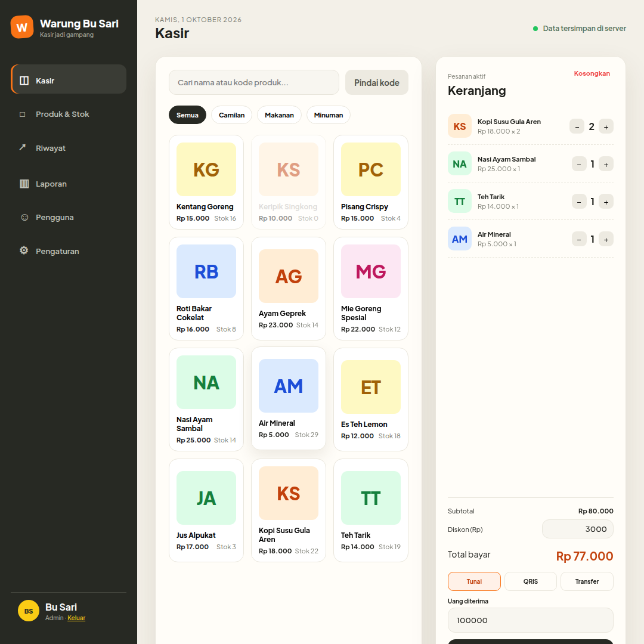Log out using the Keluar link

(x=76, y=618)
